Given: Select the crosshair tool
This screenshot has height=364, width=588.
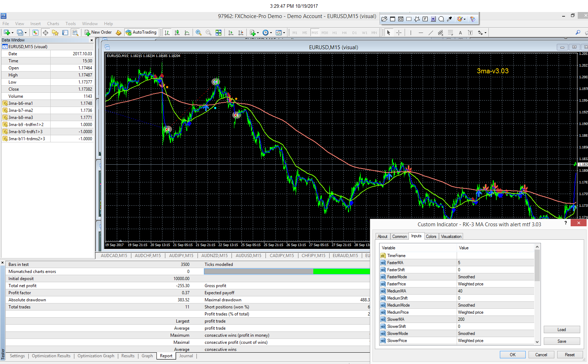Looking at the screenshot, I should point(399,33).
